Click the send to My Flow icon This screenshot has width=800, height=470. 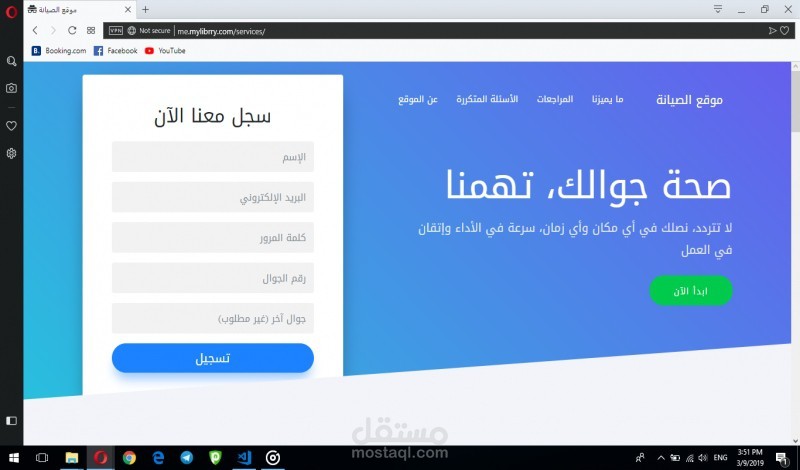click(772, 31)
